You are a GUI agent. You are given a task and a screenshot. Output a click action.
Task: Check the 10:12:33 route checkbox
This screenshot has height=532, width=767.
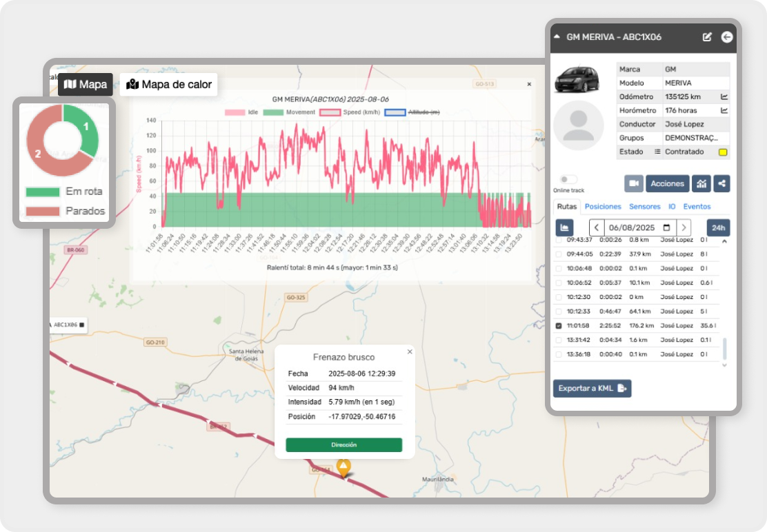pos(559,311)
